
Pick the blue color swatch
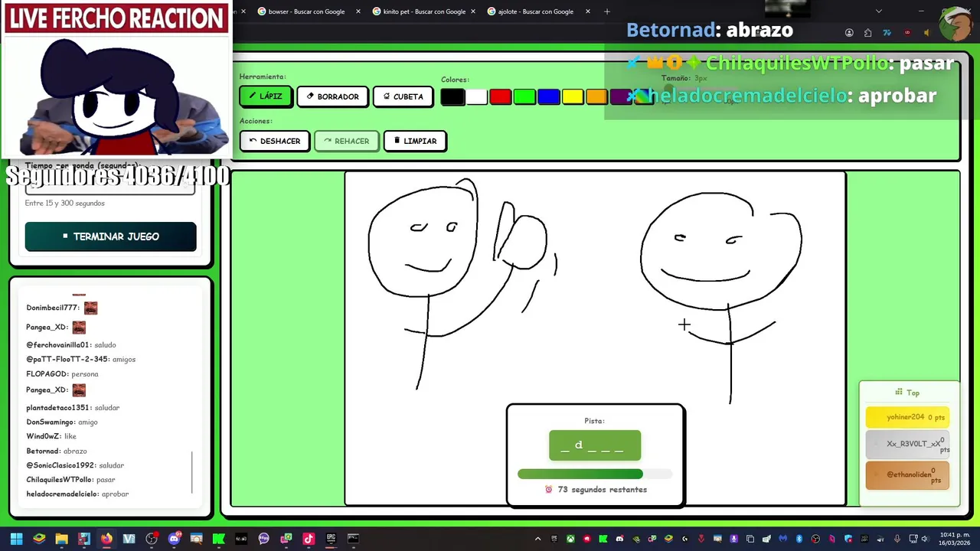(x=549, y=97)
